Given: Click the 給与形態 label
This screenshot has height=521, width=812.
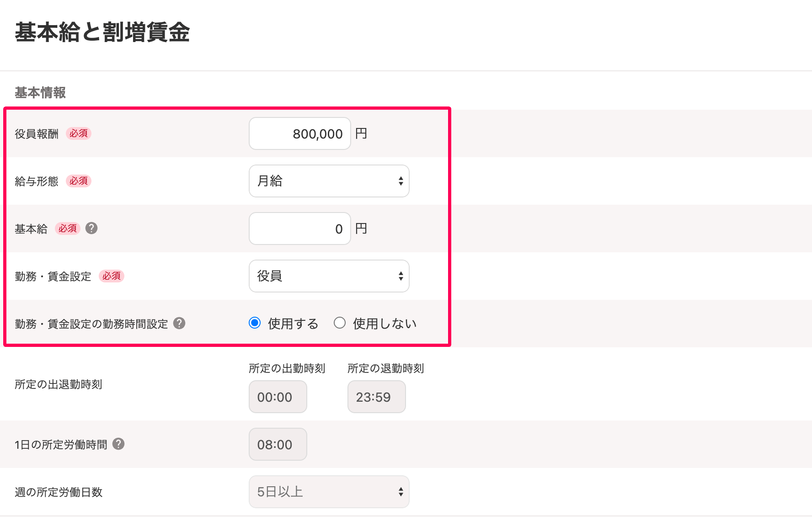Looking at the screenshot, I should 37,181.
